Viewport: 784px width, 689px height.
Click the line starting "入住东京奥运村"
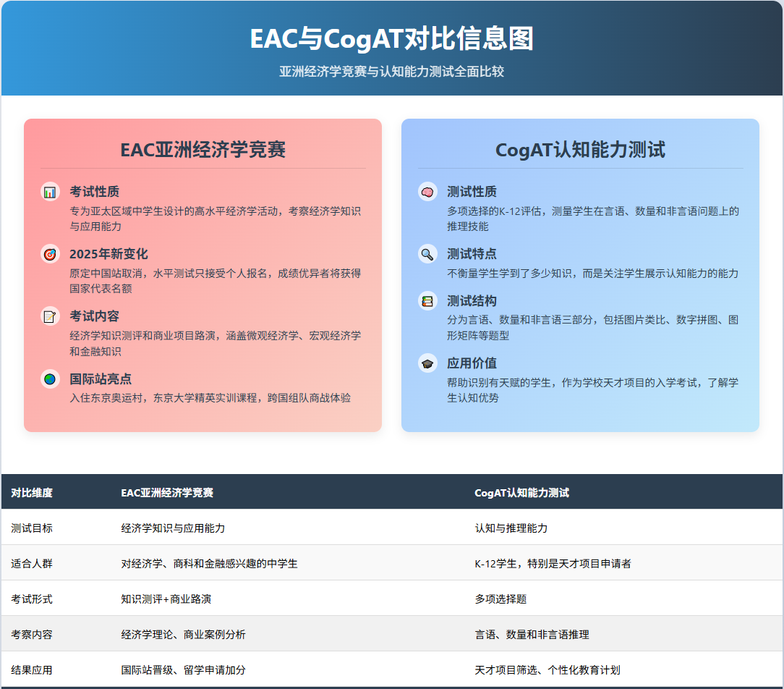tap(210, 398)
